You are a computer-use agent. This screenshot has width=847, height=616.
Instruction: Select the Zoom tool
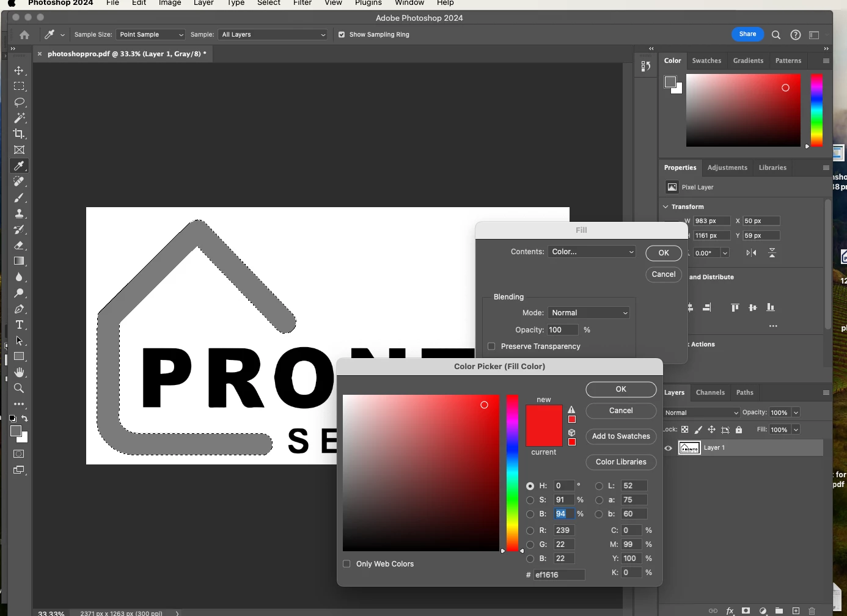19,388
